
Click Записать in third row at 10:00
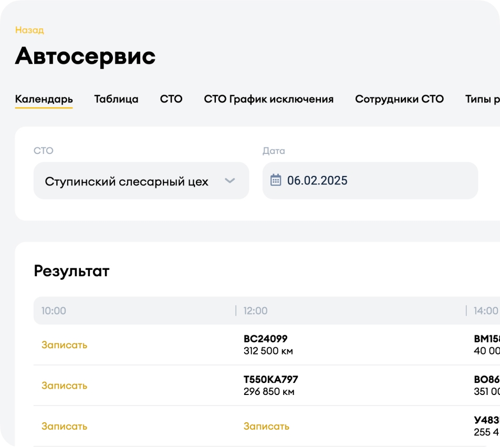(65, 426)
